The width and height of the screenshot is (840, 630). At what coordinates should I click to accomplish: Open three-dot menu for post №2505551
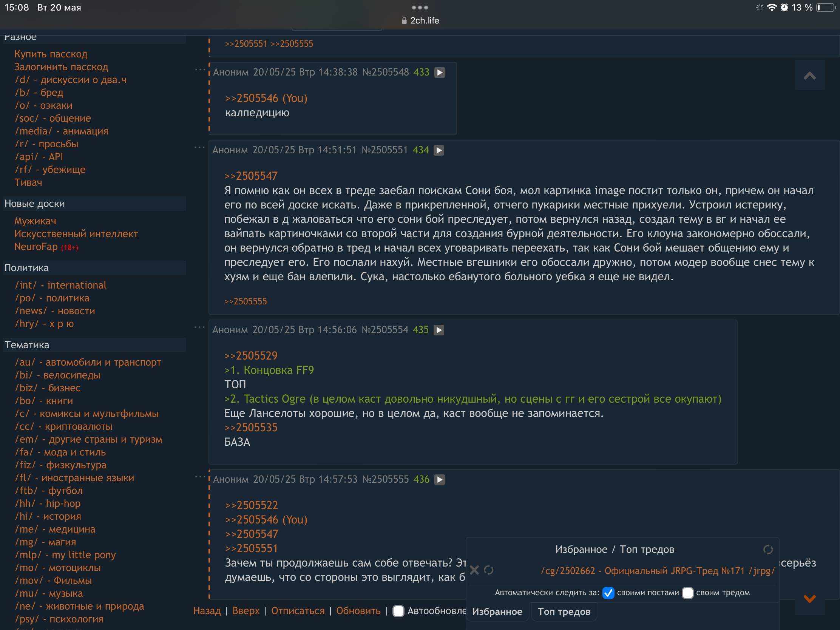point(199,148)
